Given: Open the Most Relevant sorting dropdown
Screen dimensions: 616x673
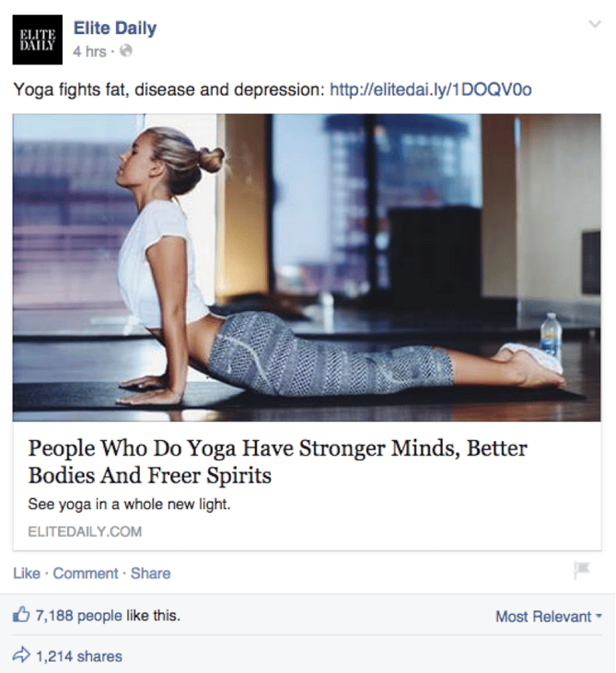Looking at the screenshot, I should [549, 617].
